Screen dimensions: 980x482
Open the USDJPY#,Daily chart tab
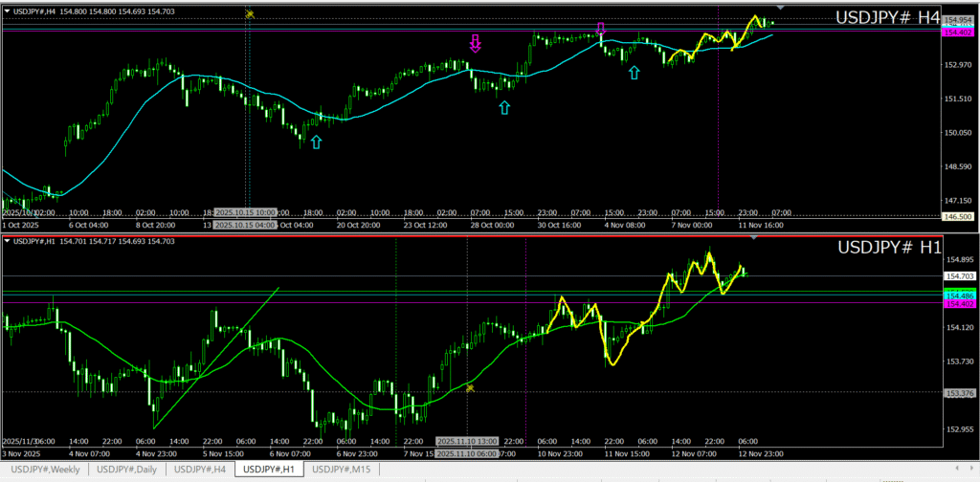pyautogui.click(x=127, y=469)
